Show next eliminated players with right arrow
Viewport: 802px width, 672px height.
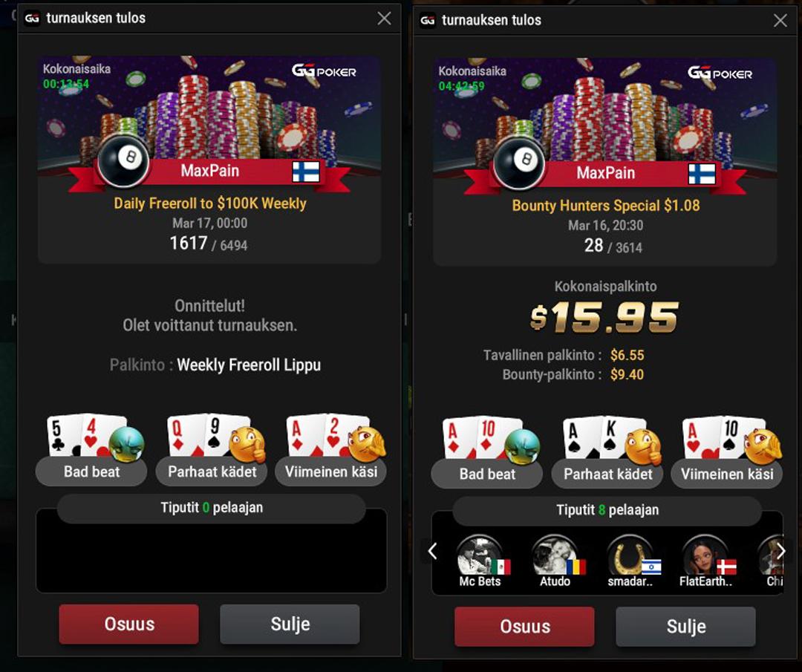(x=780, y=551)
